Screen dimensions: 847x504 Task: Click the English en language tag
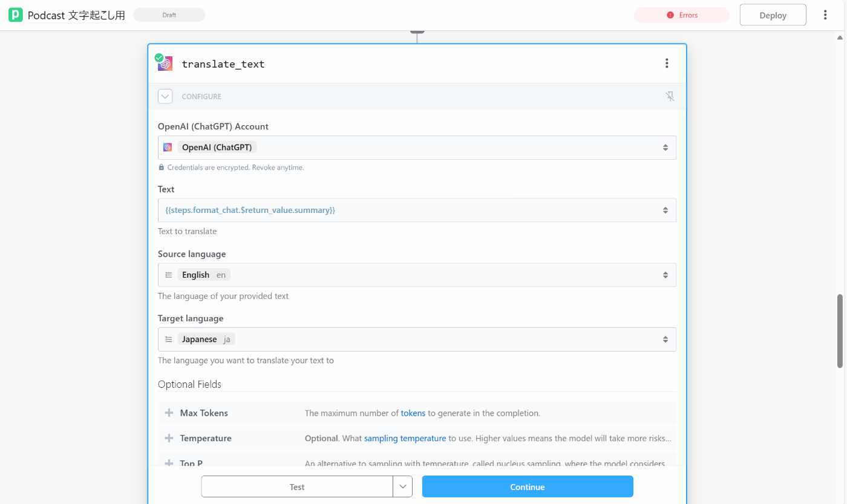[x=204, y=275]
